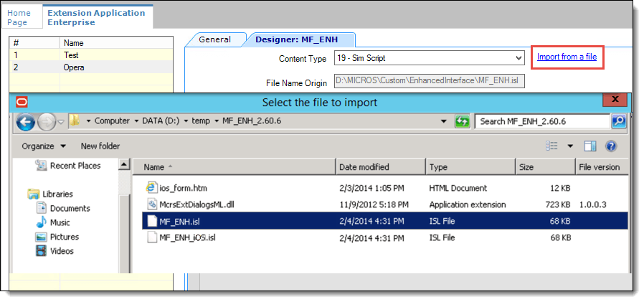Click the folder icon in address bar
This screenshot has width=644, height=302.
(75, 121)
